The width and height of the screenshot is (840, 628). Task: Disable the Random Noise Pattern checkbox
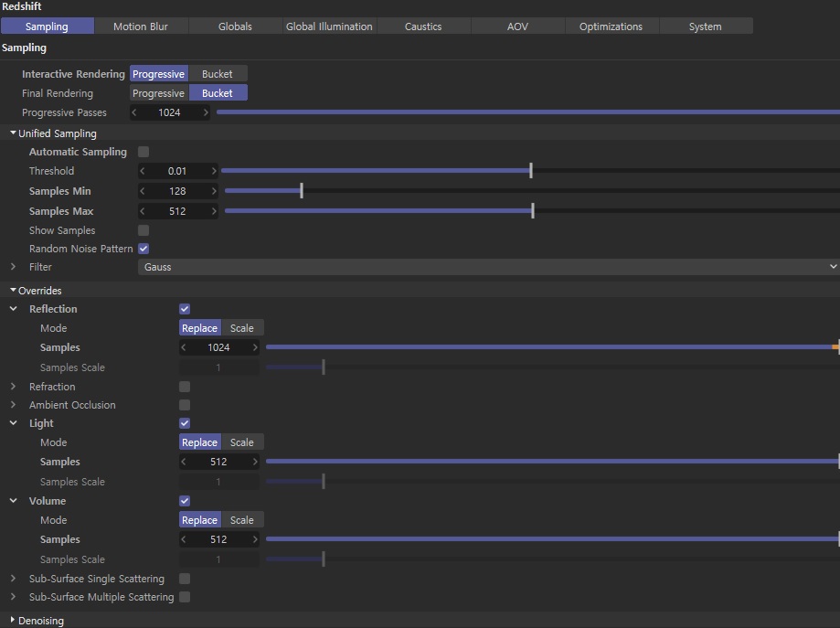(144, 249)
